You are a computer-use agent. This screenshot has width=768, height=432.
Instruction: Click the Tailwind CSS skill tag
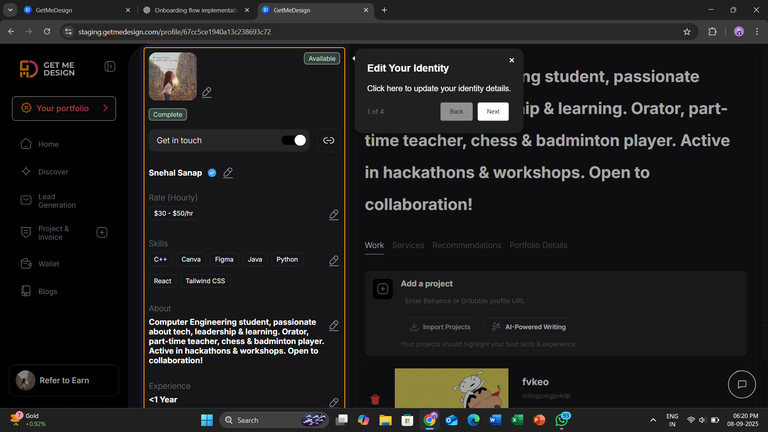[x=205, y=281]
